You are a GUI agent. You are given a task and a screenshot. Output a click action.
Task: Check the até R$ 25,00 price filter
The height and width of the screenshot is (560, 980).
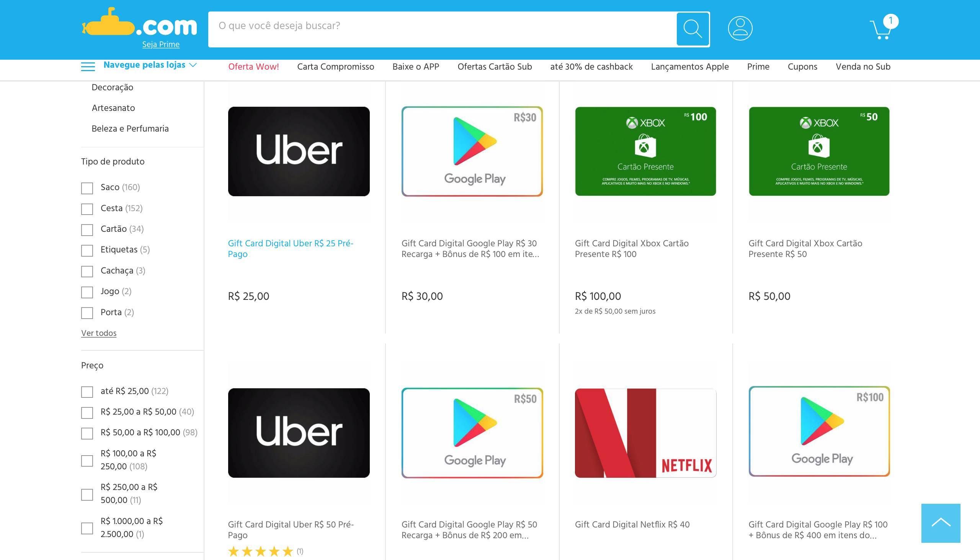point(87,392)
